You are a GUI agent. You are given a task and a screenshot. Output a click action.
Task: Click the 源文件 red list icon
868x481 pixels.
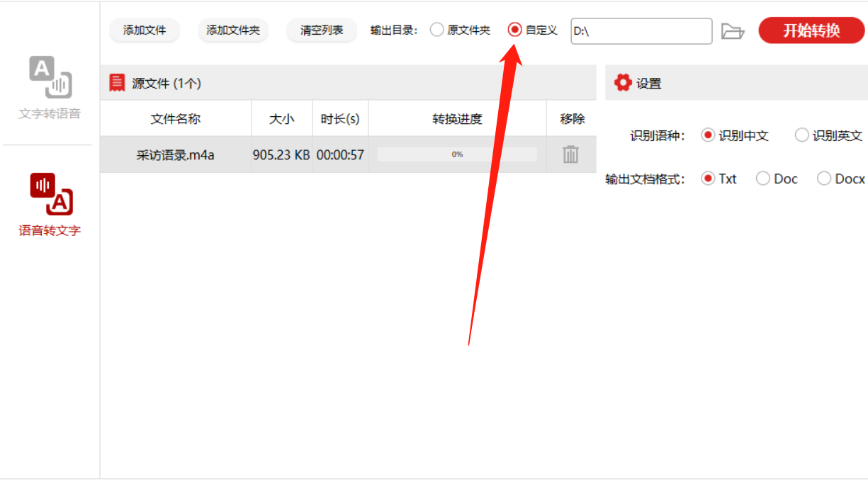(x=117, y=83)
